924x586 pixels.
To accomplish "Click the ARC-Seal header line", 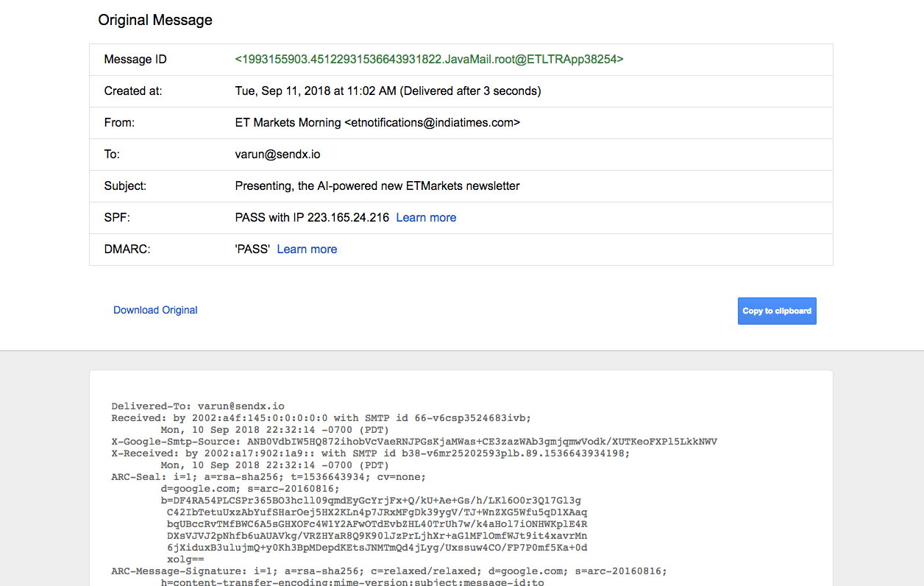I will (x=269, y=477).
